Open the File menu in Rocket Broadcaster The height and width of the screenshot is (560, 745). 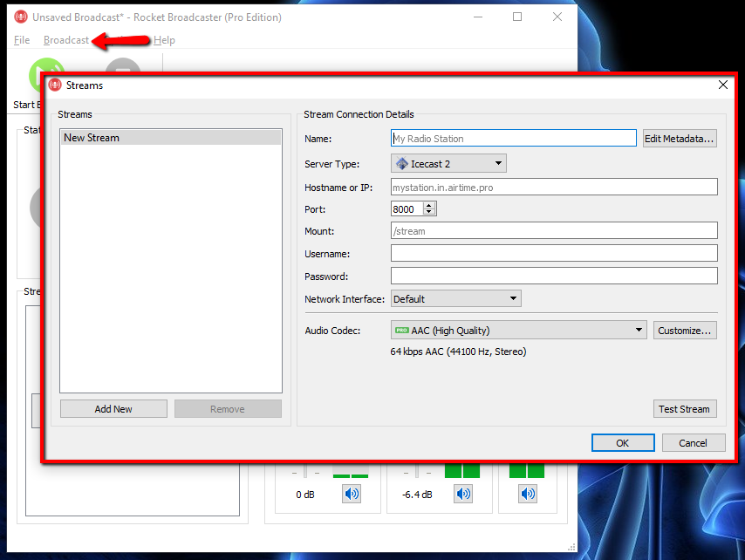pyautogui.click(x=22, y=40)
